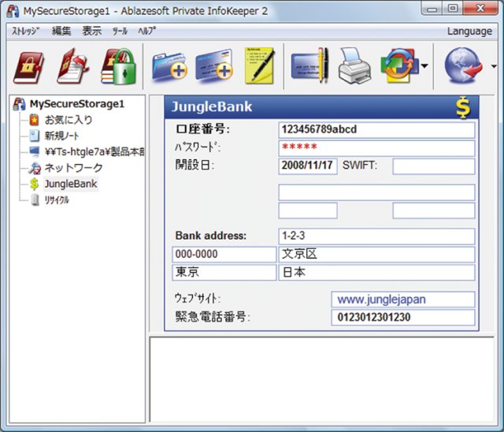504x432 pixels.
Task: Open the ヘルプ menu
Action: (147, 31)
